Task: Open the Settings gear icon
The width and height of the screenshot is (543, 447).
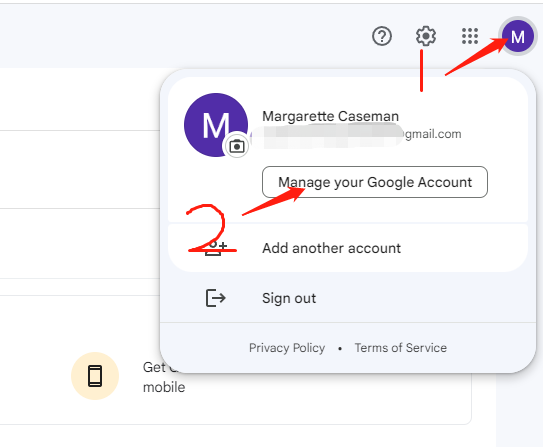Action: pyautogui.click(x=426, y=36)
